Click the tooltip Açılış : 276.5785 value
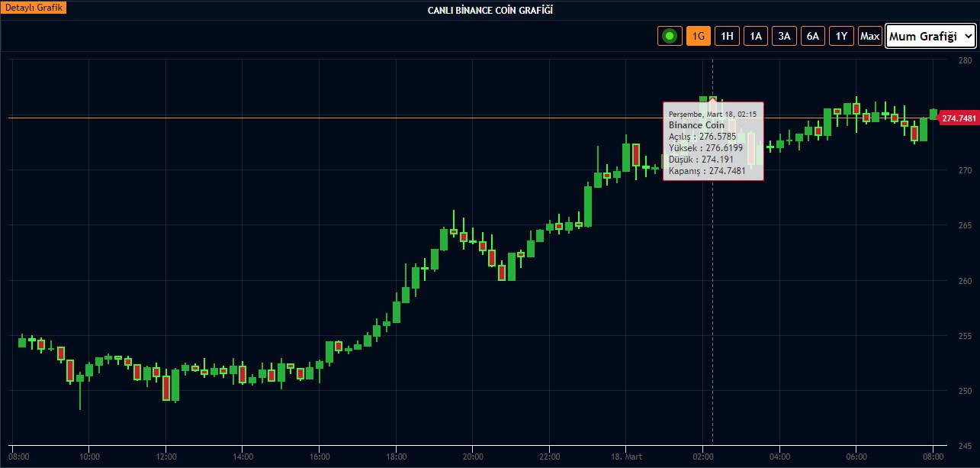This screenshot has height=468, width=980. point(702,135)
